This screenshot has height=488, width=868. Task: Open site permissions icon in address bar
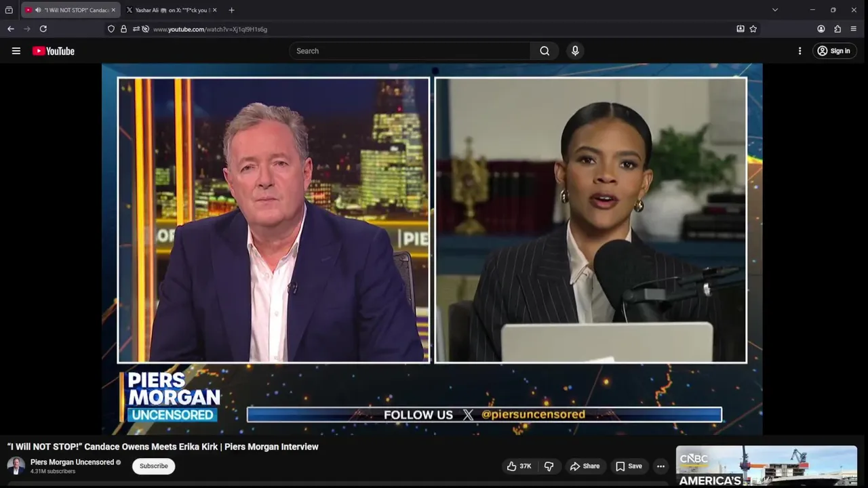tap(136, 29)
